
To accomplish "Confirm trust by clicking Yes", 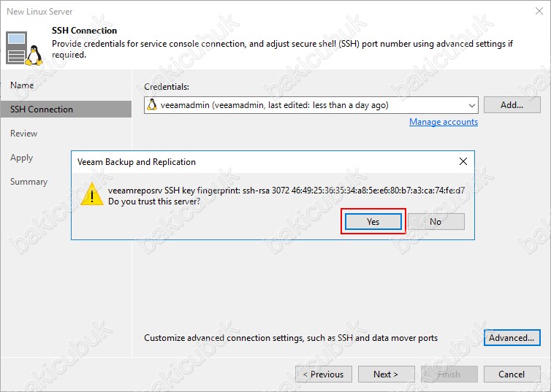I will [373, 221].
